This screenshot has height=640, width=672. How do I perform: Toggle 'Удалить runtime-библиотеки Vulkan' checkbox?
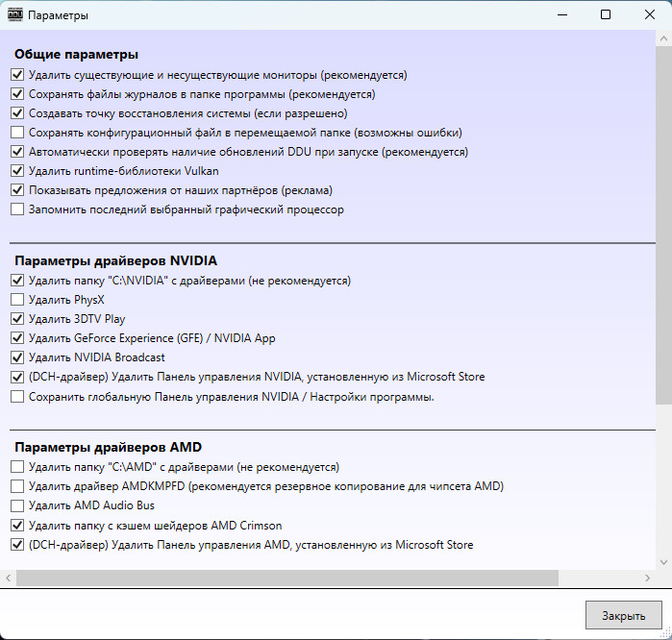pos(17,171)
